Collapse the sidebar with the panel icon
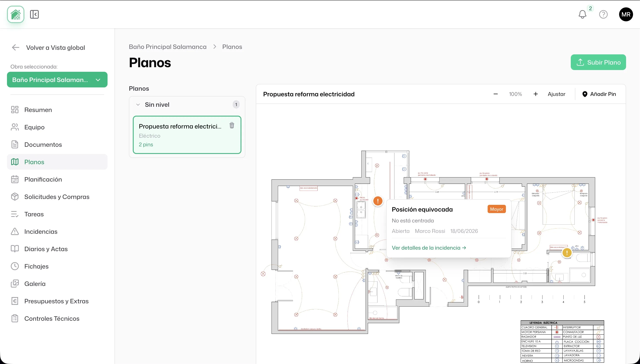Viewport: 640px width, 364px height. [34, 15]
